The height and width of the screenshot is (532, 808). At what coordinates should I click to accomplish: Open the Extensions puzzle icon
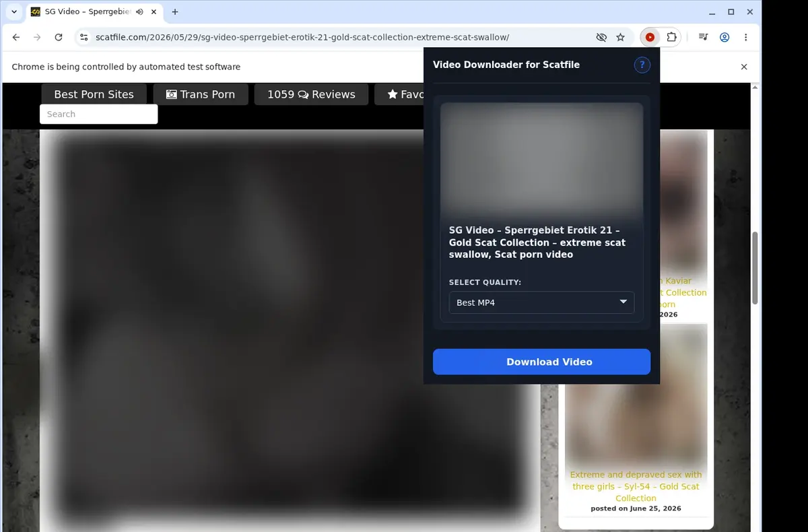point(671,38)
